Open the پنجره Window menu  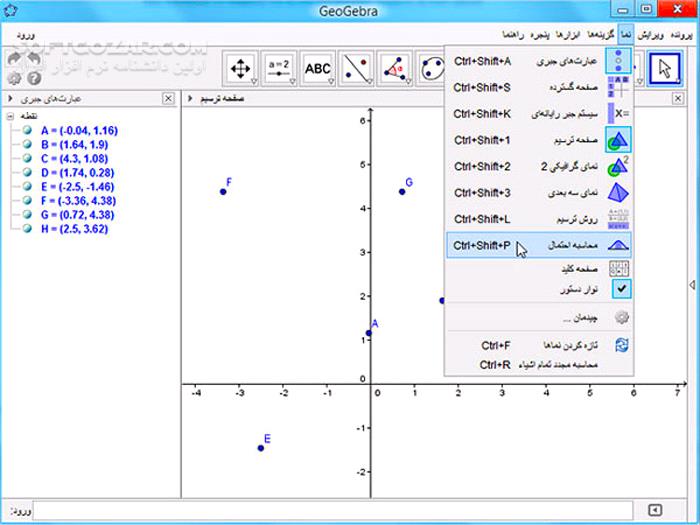coord(540,35)
